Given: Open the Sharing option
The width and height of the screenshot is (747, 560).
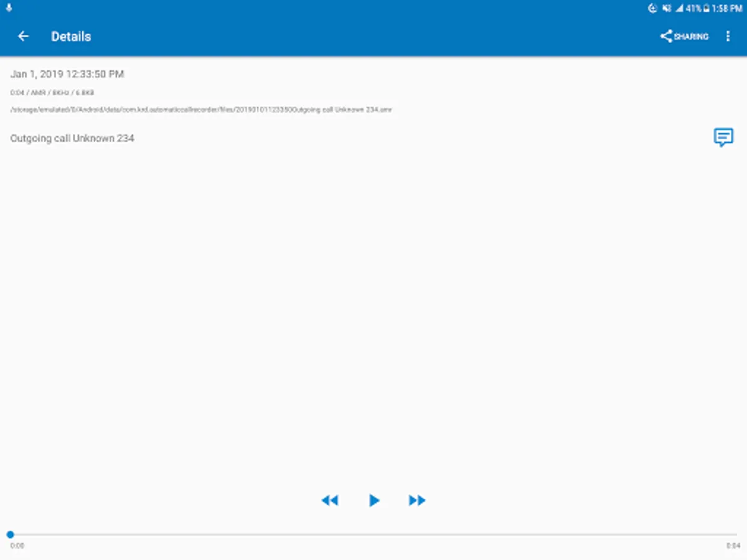Looking at the screenshot, I should coord(684,36).
